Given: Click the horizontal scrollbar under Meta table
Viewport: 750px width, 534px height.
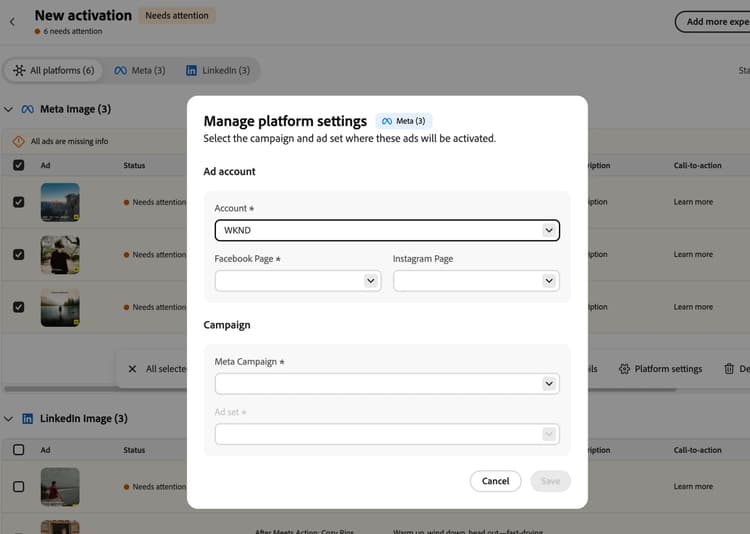Looking at the screenshot, I should click(340, 389).
